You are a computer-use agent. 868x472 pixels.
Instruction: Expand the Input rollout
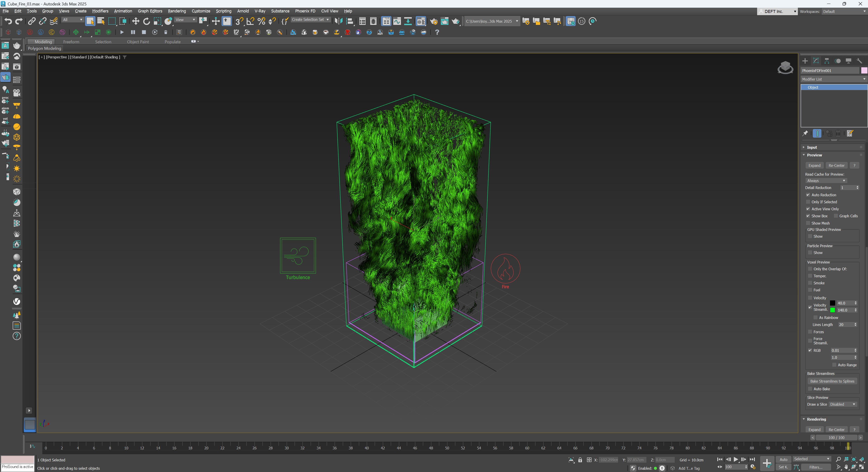(x=812, y=147)
